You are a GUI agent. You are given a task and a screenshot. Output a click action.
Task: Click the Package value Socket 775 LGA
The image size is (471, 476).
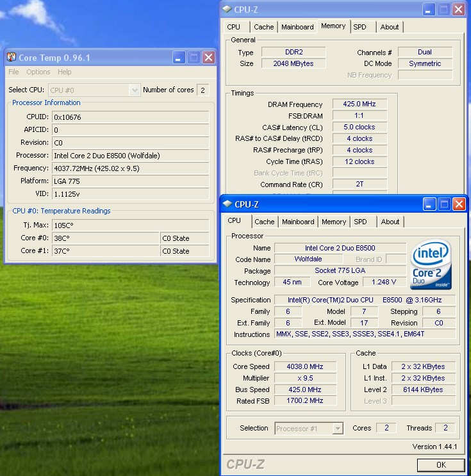pyautogui.click(x=340, y=270)
